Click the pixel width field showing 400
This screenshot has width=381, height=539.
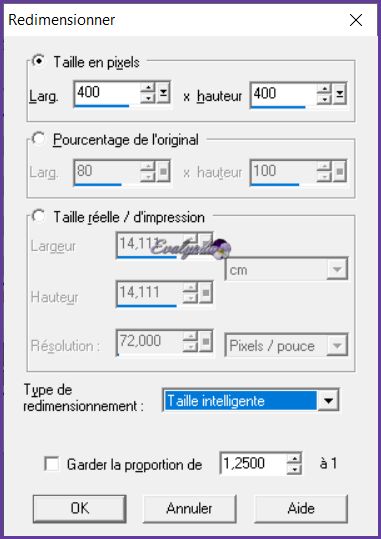[x=107, y=93]
